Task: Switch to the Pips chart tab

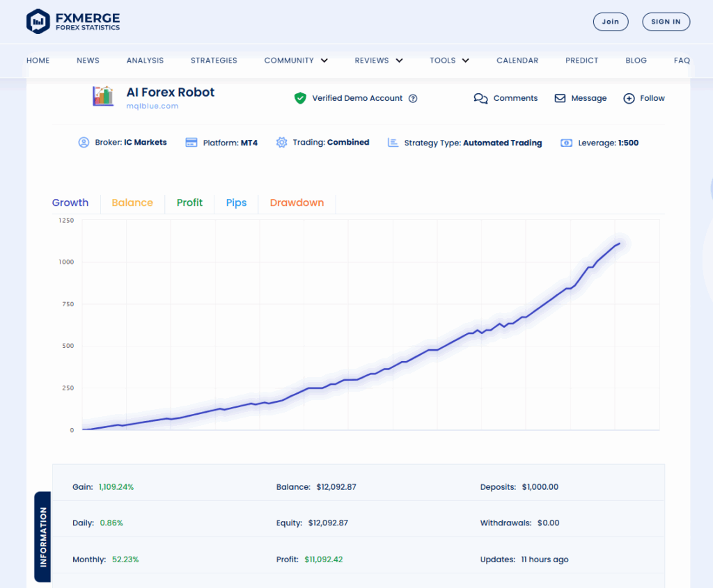Action: pos(237,202)
